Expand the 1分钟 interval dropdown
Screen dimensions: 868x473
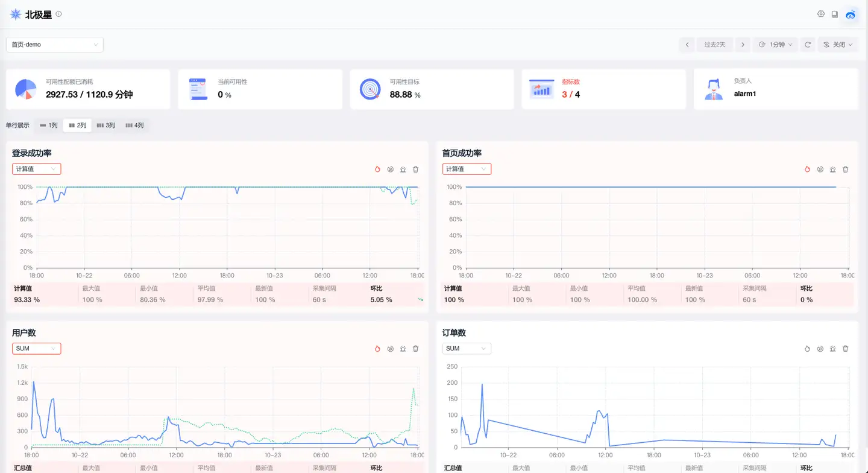click(x=775, y=45)
